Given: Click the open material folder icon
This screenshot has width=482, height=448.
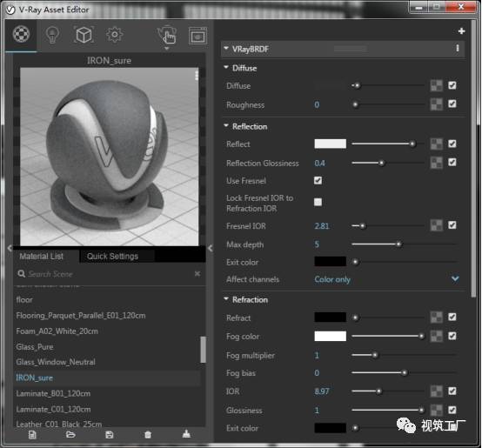Looking at the screenshot, I should tap(70, 435).
